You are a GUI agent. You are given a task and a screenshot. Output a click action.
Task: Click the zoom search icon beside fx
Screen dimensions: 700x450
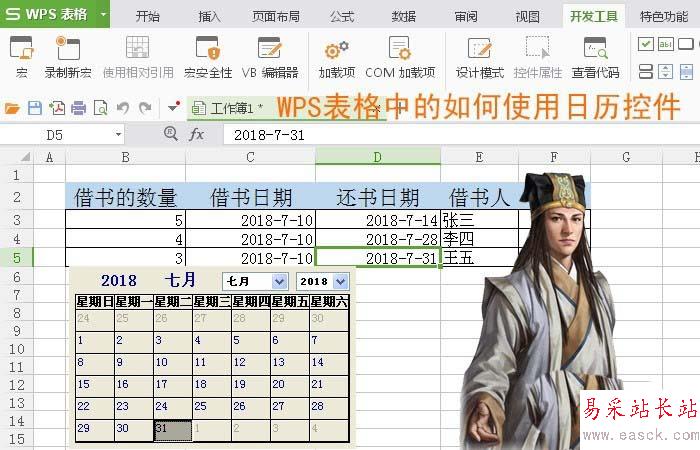(x=171, y=133)
